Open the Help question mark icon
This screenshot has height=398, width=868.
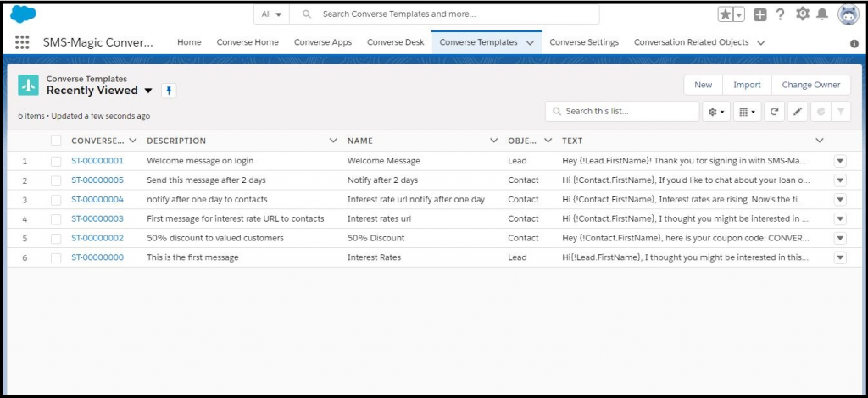[781, 14]
